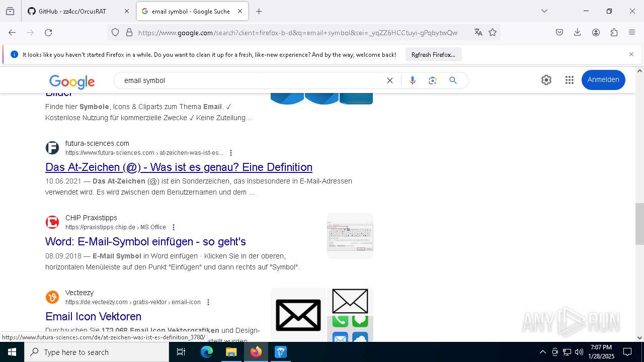The image size is (644, 362).
Task: Go forward to the next page
Action: click(30, 32)
